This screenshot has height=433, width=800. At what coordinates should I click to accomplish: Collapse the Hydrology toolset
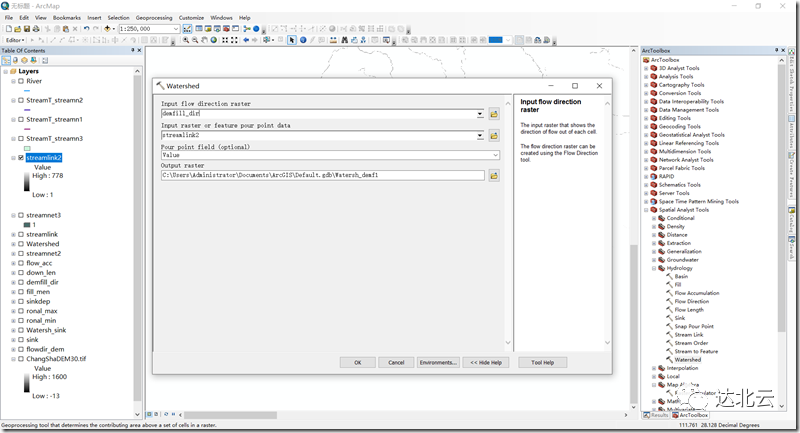(654, 268)
